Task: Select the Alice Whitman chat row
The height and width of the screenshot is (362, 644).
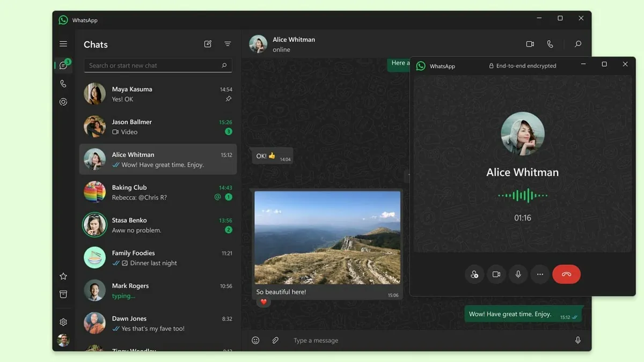Action: [158, 159]
